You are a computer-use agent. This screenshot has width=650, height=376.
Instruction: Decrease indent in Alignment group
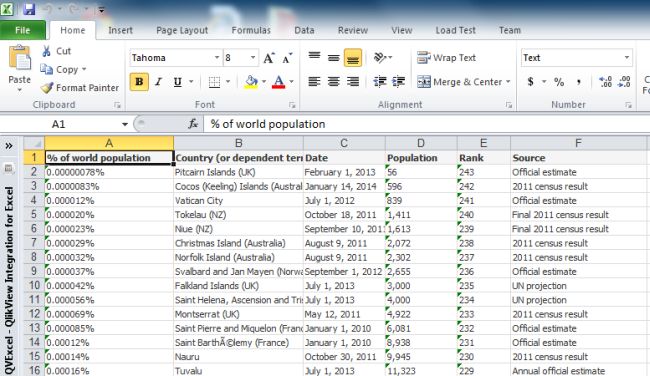point(380,82)
